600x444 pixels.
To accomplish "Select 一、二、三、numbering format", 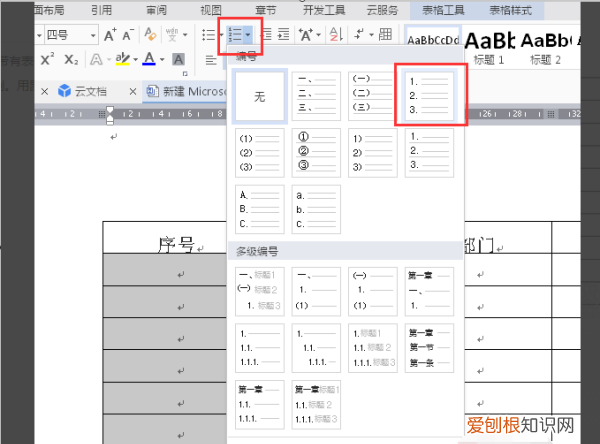I will [x=316, y=96].
